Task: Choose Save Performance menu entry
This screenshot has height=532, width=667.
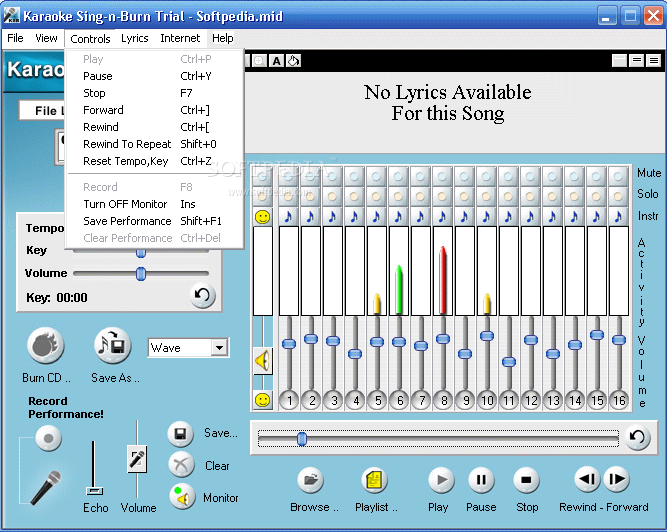Action: click(155, 221)
